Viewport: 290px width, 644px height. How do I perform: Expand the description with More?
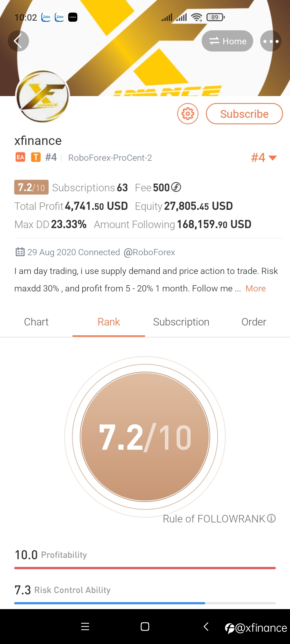(256, 288)
